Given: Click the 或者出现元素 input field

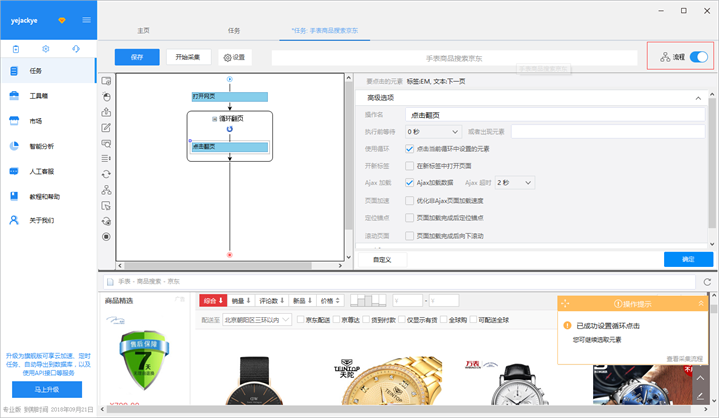Looking at the screenshot, I should [x=608, y=132].
